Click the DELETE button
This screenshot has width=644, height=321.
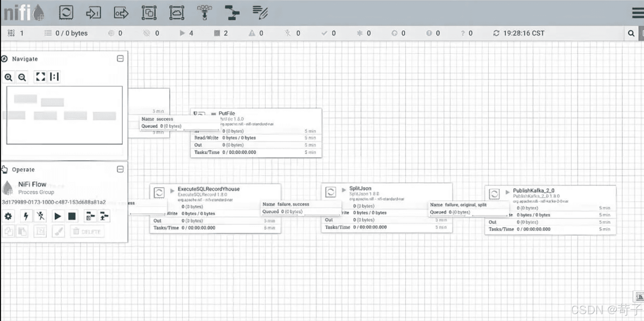[x=87, y=231]
